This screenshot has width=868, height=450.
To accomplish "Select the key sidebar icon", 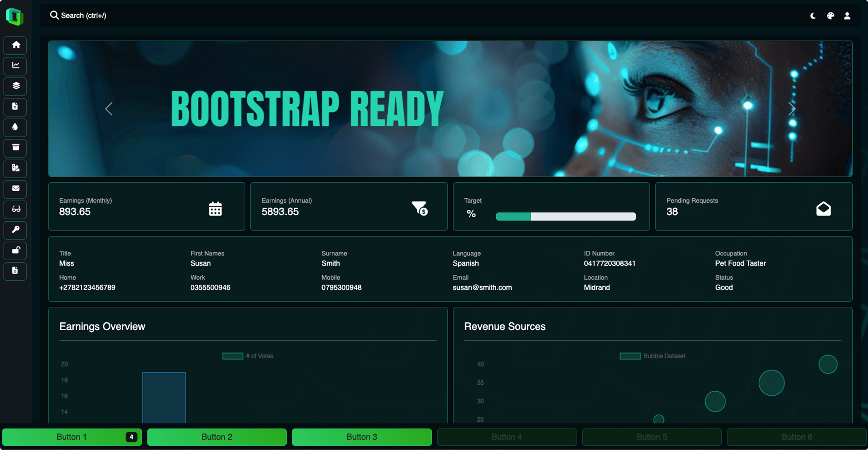I will tap(15, 230).
